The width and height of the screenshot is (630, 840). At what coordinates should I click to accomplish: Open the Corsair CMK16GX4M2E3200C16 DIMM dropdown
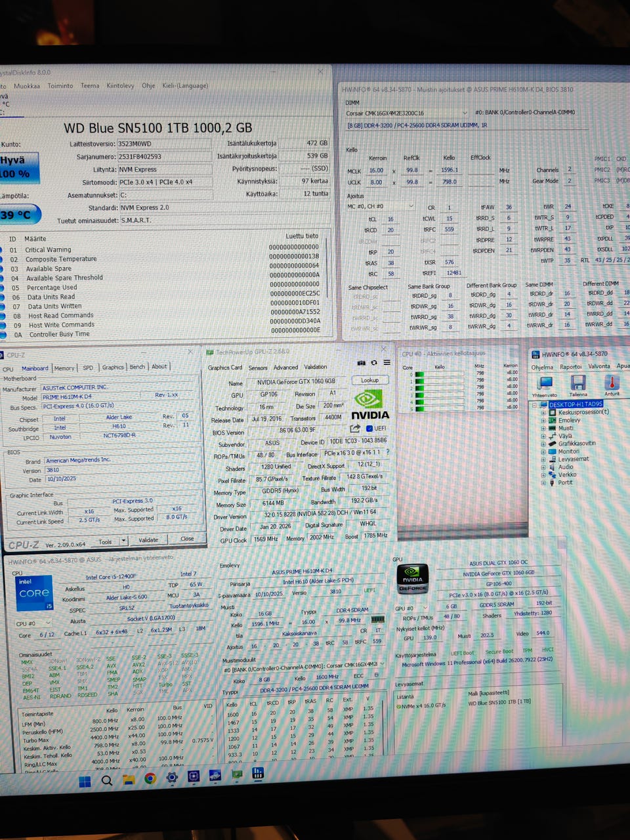406,113
